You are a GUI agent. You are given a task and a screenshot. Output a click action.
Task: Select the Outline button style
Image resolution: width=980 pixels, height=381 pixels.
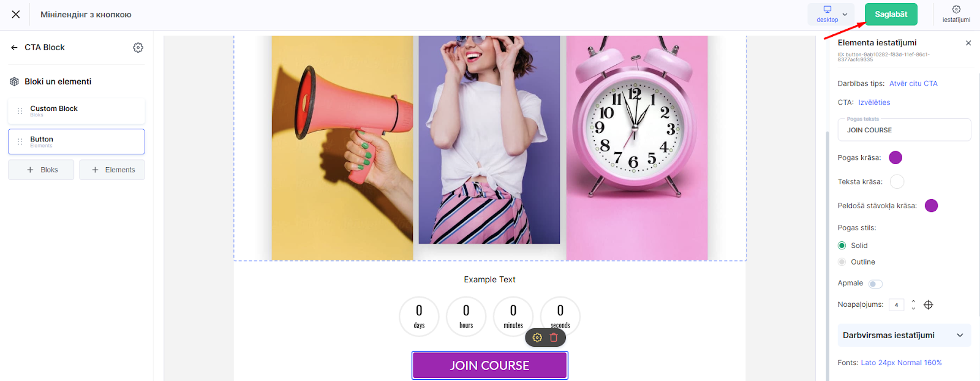pyautogui.click(x=842, y=262)
